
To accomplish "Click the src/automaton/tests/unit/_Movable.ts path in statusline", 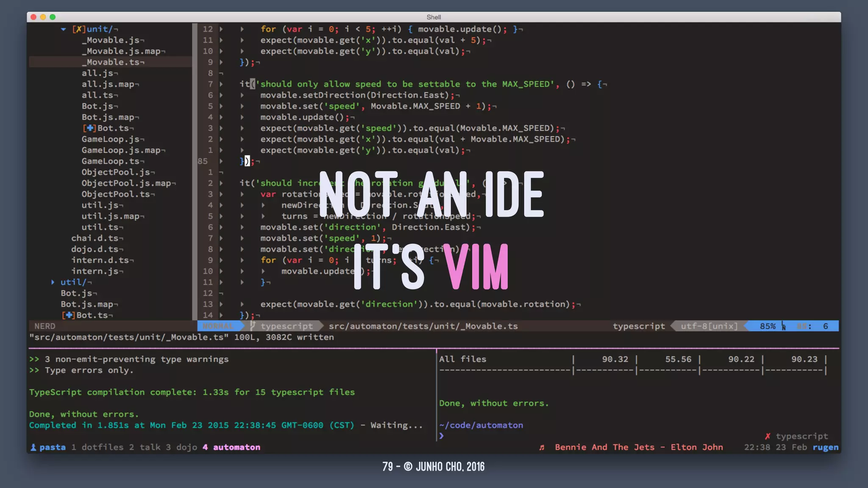I will tap(423, 326).
